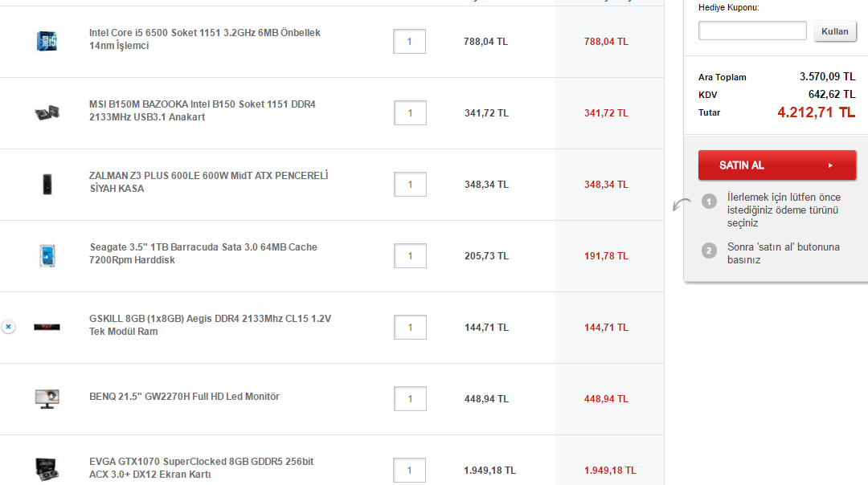Screen dimensions: 868x485
Task: Click the Seagate Barracuda harddisk thumbnail
Action: (x=47, y=256)
